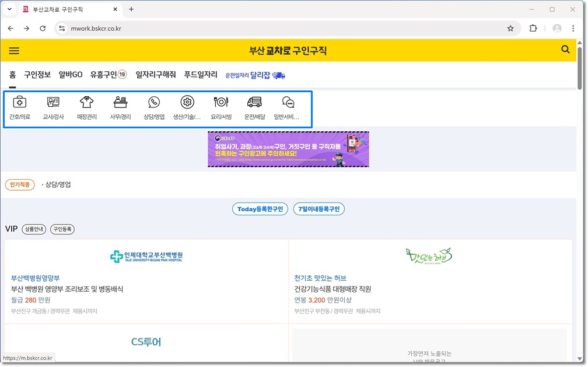This screenshot has height=367, width=588.
Task: Select the 운전/배달 truck icon
Action: tap(254, 103)
